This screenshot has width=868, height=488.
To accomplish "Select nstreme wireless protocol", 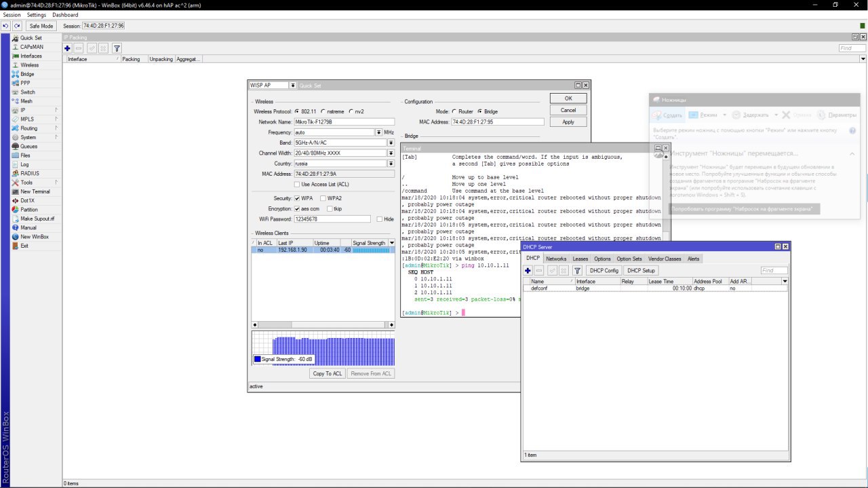I will 324,111.
